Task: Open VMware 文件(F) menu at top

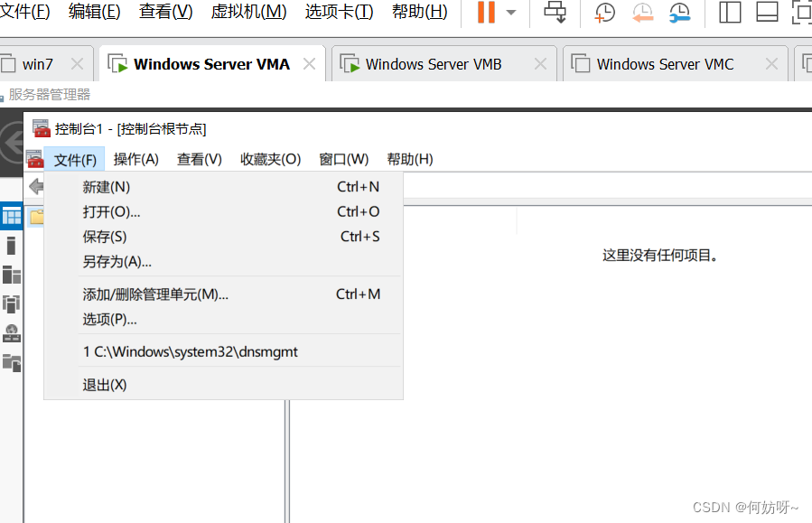Action: tap(24, 12)
